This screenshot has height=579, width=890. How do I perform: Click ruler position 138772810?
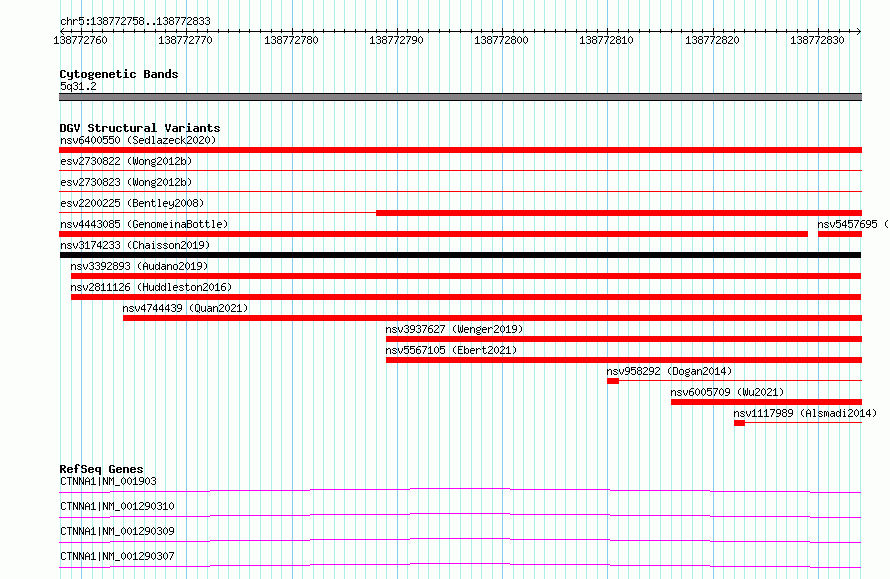pyautogui.click(x=606, y=40)
